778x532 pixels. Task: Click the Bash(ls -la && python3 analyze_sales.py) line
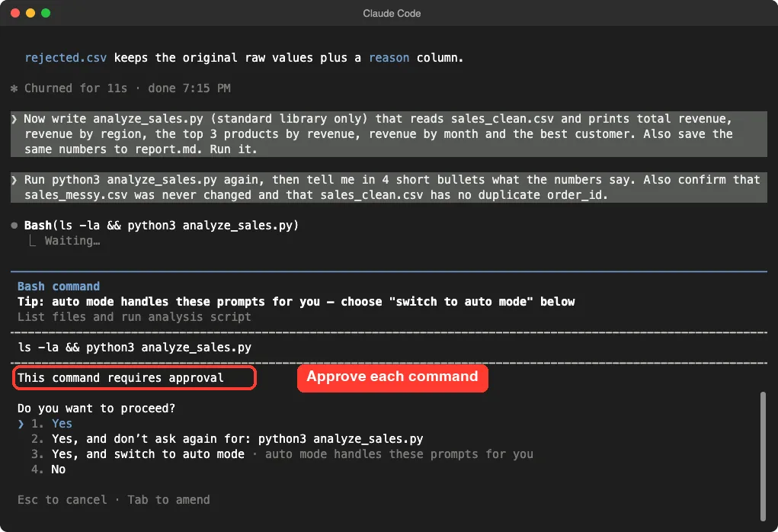tap(162, 226)
